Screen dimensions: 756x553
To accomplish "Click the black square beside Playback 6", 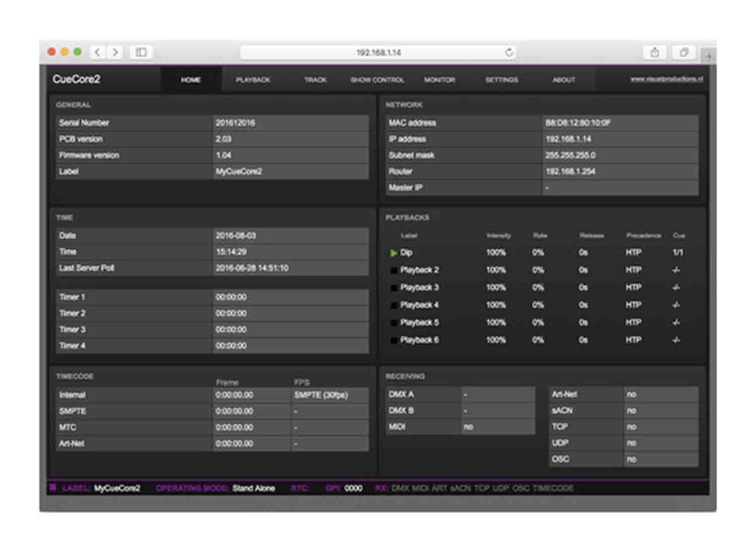I will click(x=394, y=340).
